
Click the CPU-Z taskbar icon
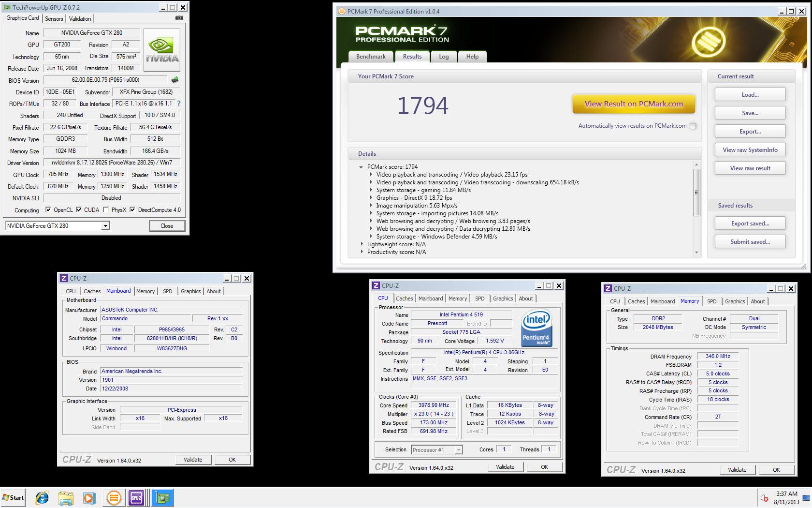click(137, 497)
